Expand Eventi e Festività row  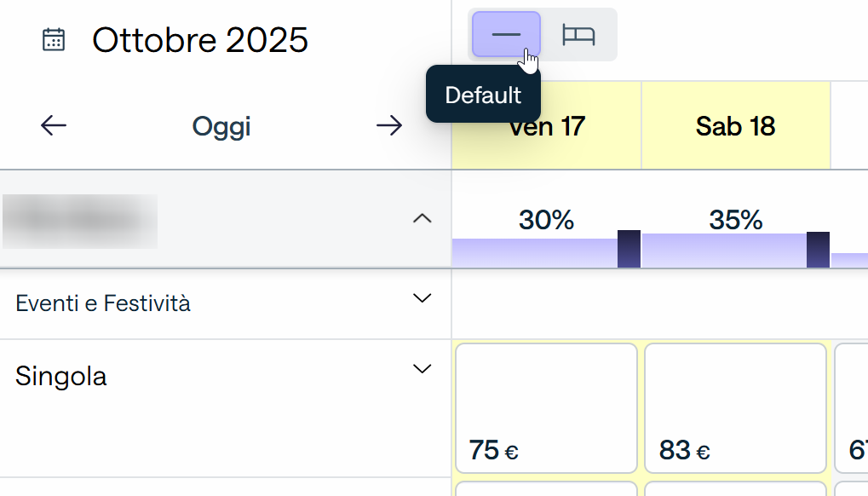click(x=422, y=298)
